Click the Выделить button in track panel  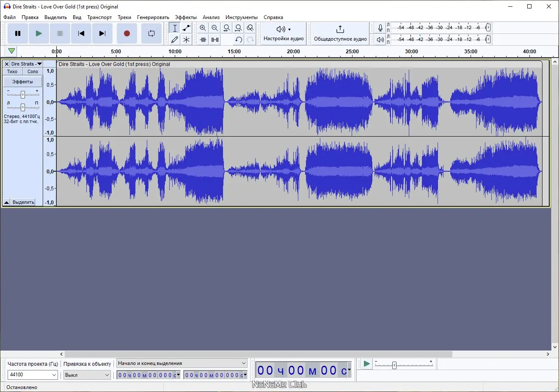click(23, 202)
